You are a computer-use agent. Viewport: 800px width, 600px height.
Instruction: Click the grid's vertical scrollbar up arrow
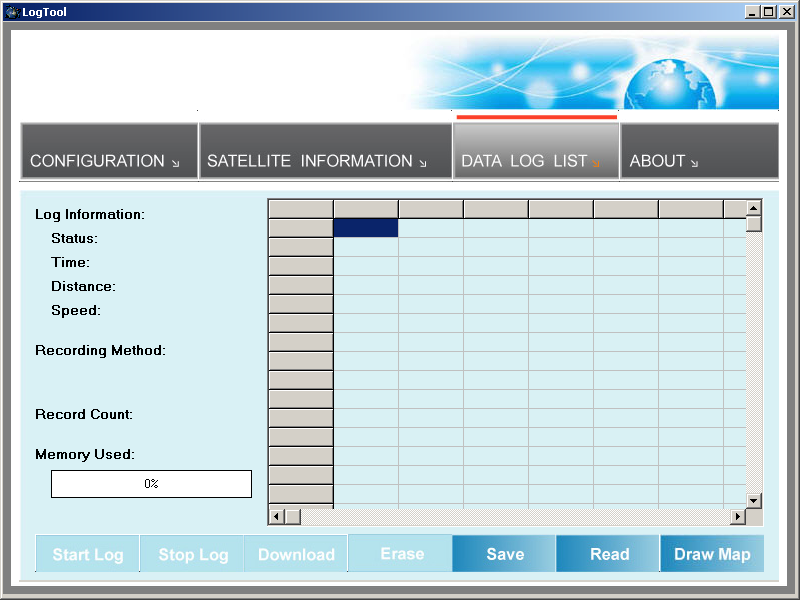[754, 208]
